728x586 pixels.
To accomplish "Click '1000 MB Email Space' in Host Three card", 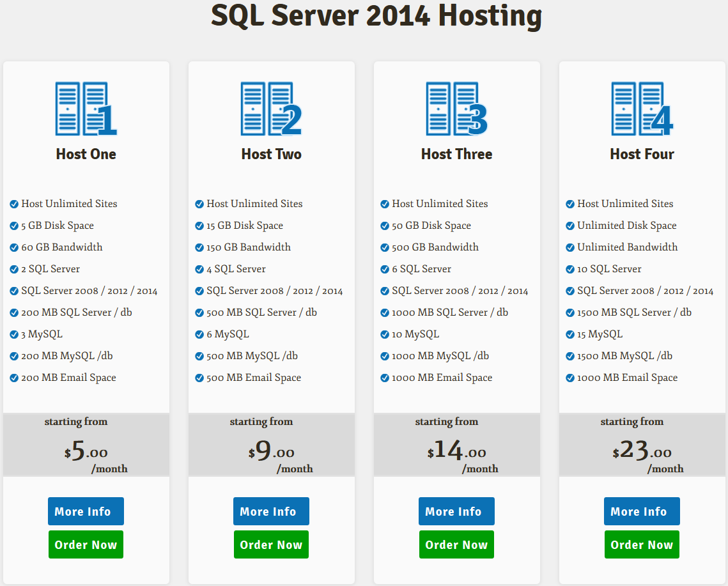I will (442, 378).
